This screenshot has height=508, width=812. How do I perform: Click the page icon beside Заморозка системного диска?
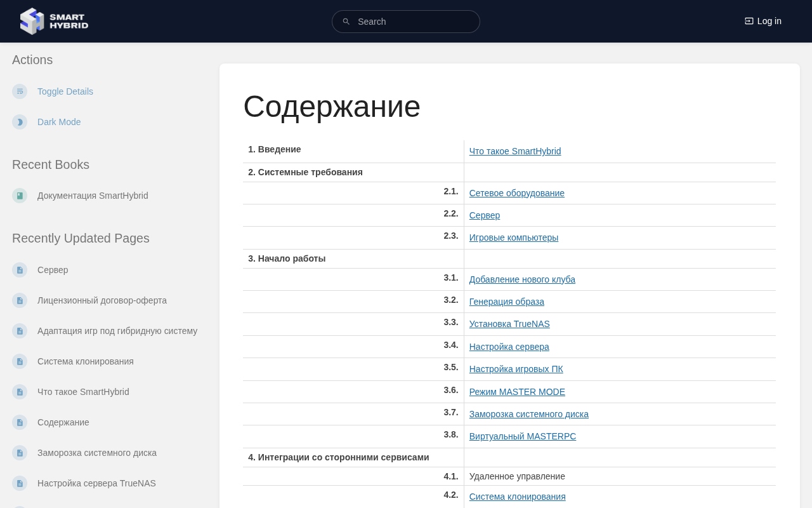pos(20,453)
